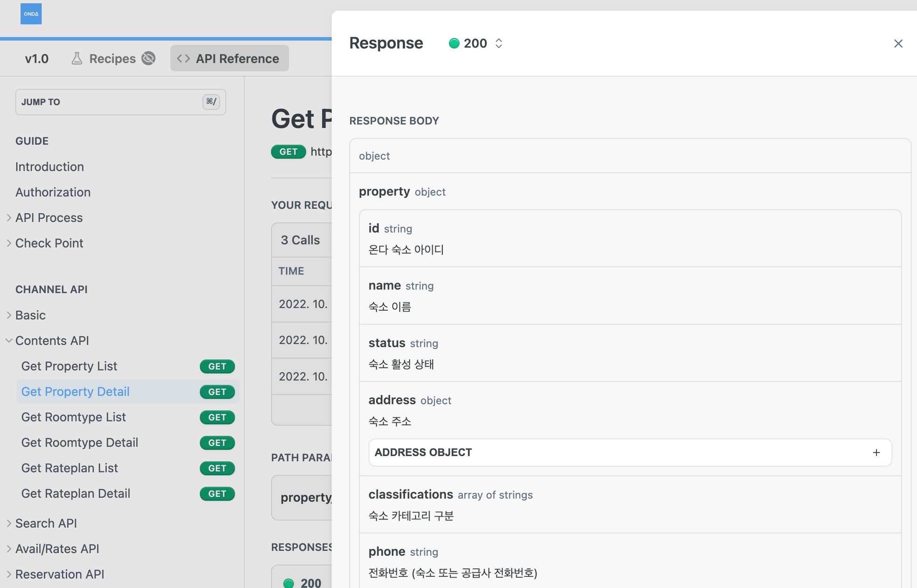Expand the ADDRESS OBJECT plus icon

coord(876,452)
